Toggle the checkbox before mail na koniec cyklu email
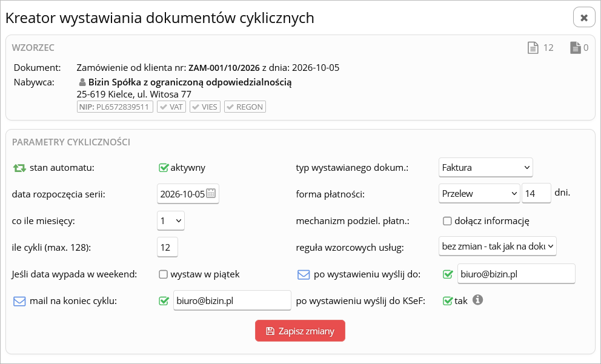601x364 pixels. pos(164,301)
